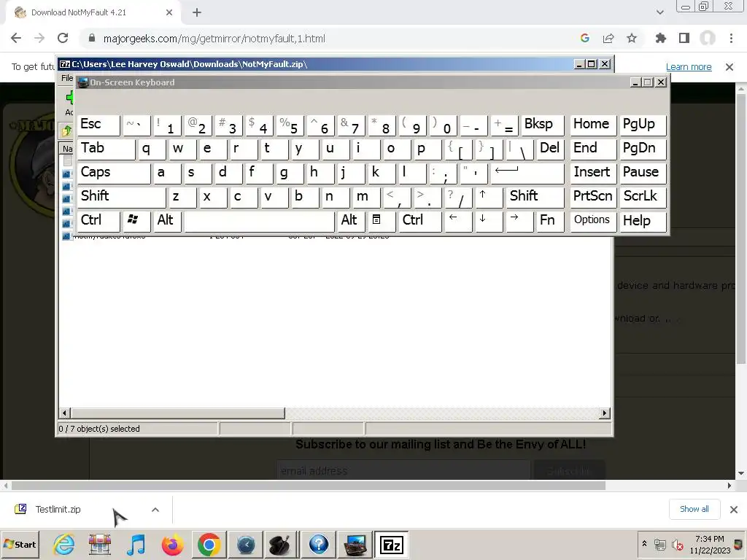
Task: Click the browser page vertical scrollbar thumb
Action: (741, 228)
